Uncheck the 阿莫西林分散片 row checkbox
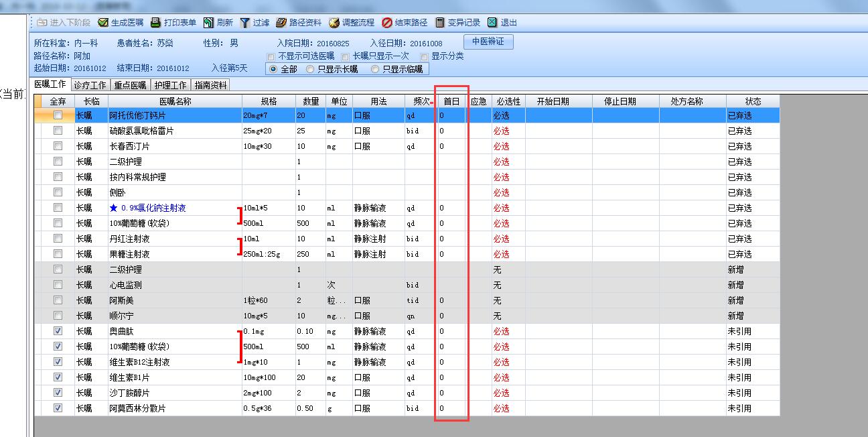 coord(58,408)
